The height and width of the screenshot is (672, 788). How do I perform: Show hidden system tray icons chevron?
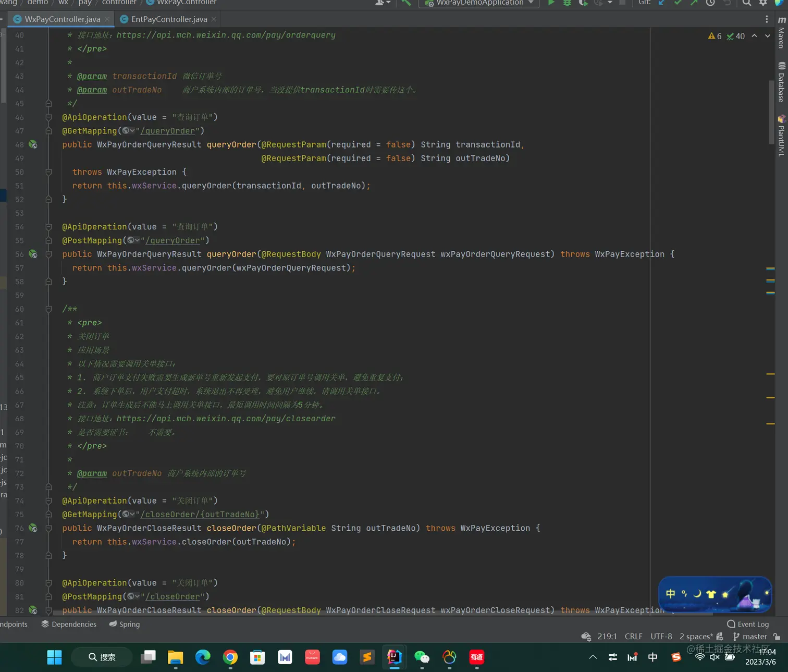[593, 657]
